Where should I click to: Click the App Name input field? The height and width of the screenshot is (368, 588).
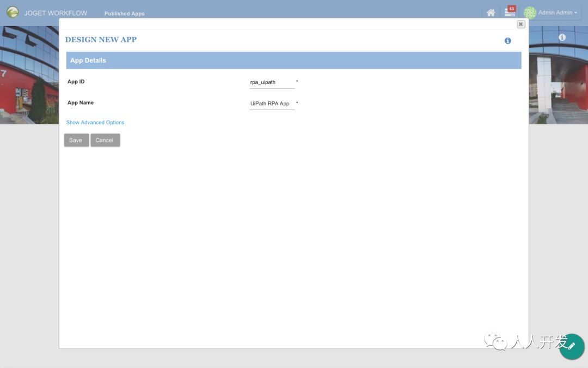click(272, 104)
